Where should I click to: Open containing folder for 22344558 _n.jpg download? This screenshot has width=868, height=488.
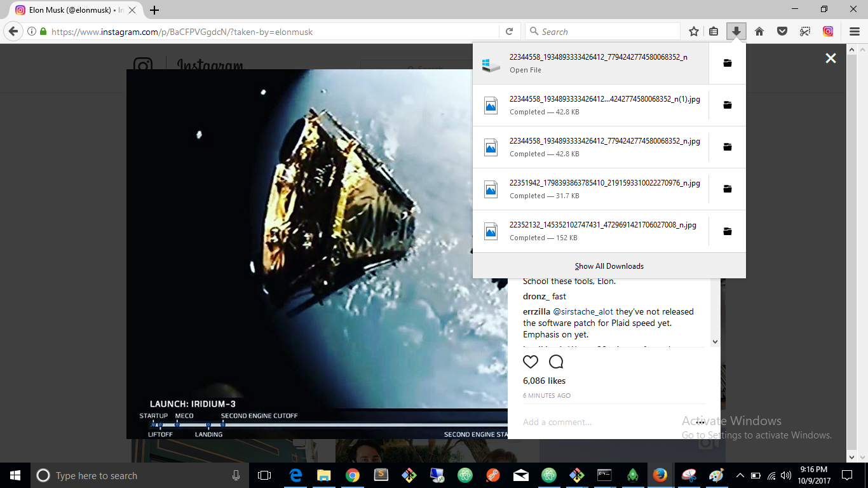pos(728,147)
